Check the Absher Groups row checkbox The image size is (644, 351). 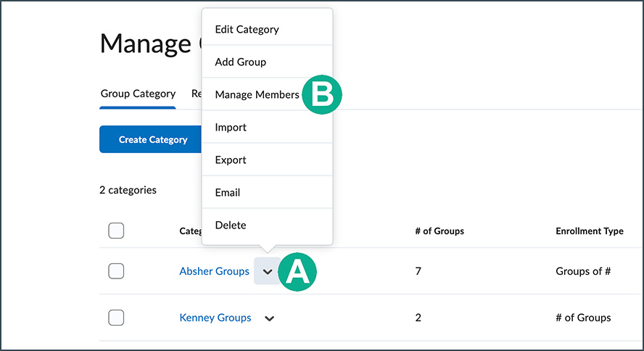click(116, 271)
